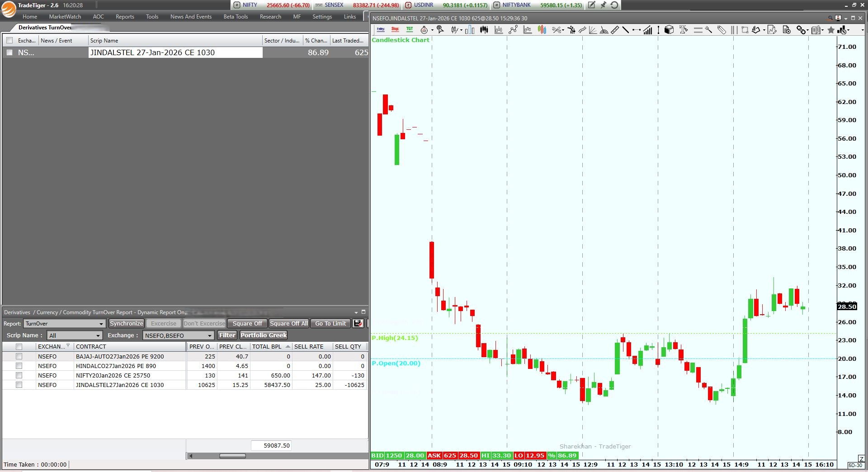Click the Square Off All button
This screenshot has height=472, width=868.
tap(288, 323)
